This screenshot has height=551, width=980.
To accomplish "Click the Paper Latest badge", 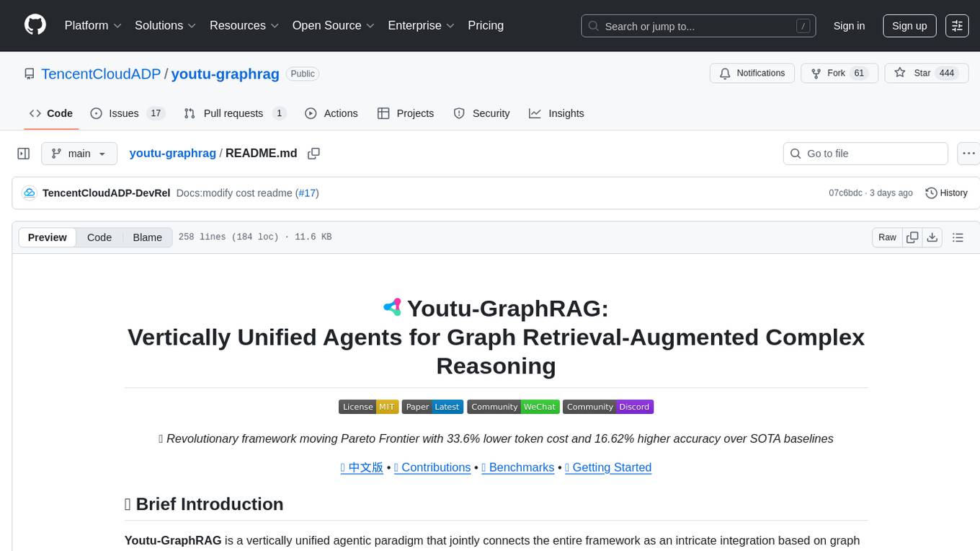I will click(x=432, y=407).
